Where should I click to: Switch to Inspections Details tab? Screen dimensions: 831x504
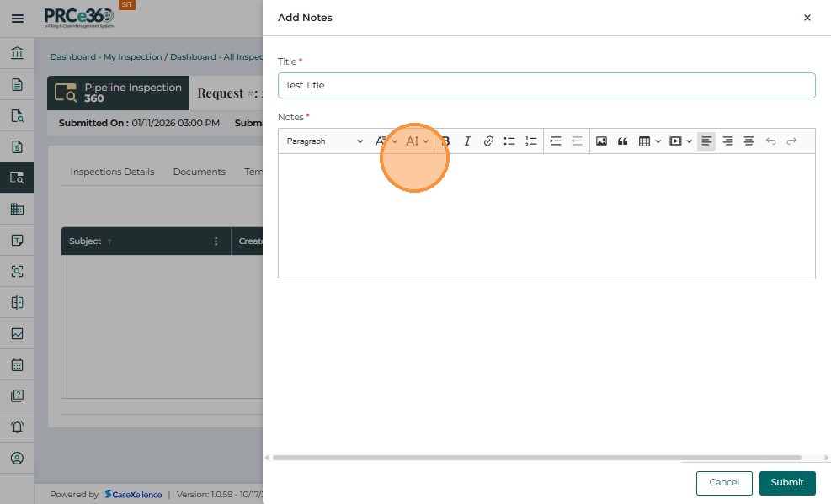point(112,172)
